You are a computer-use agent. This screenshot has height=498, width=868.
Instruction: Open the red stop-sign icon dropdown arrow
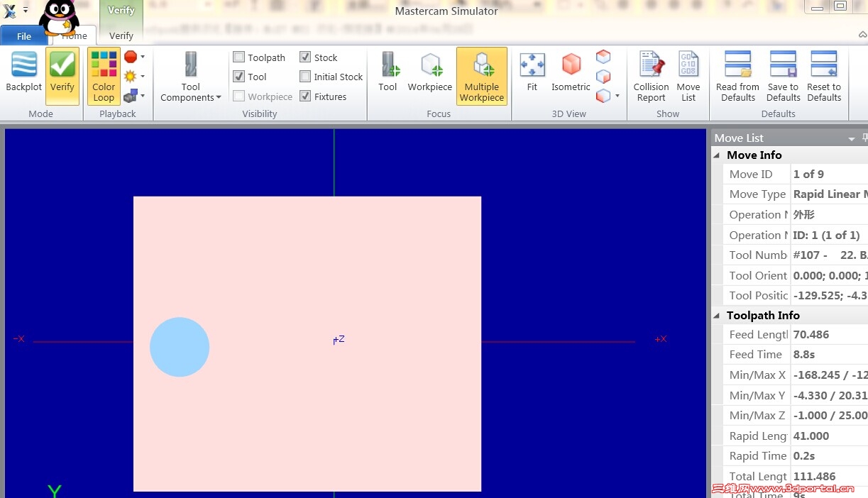tap(143, 57)
